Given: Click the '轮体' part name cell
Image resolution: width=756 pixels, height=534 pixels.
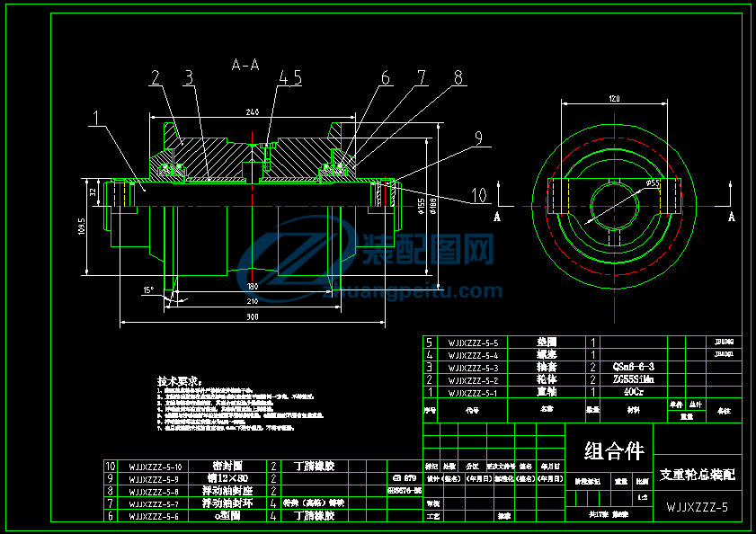Looking at the screenshot, I should pyautogui.click(x=547, y=379).
